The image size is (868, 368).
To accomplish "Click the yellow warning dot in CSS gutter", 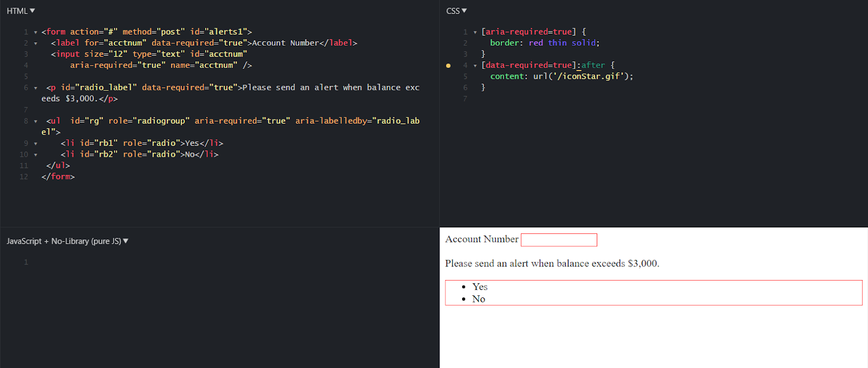I will (x=448, y=66).
